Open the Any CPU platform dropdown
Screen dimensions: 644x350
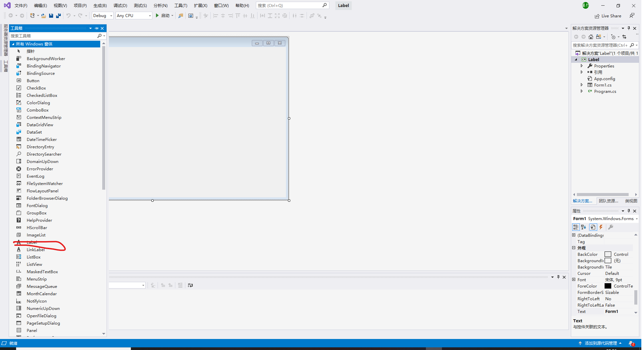[149, 15]
